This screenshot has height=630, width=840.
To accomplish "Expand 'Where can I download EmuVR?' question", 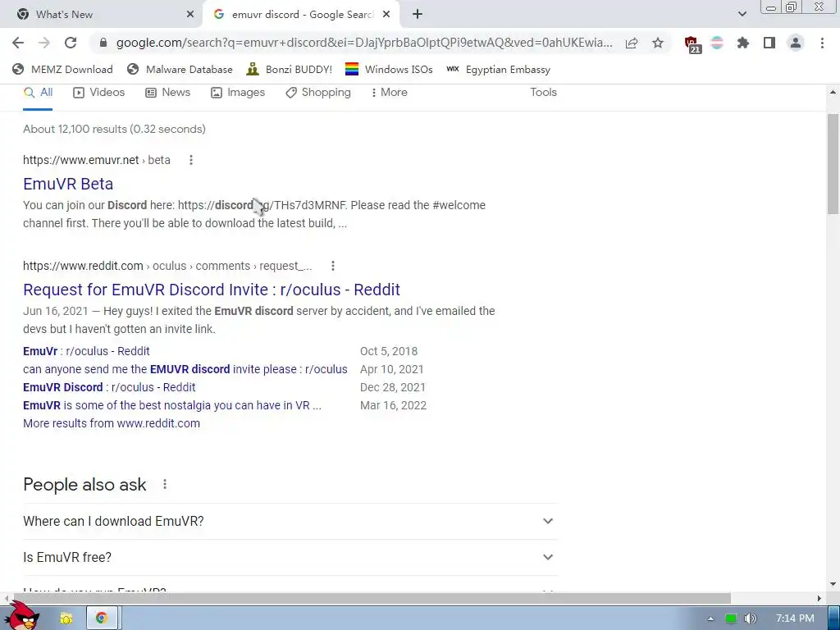I will [290, 521].
